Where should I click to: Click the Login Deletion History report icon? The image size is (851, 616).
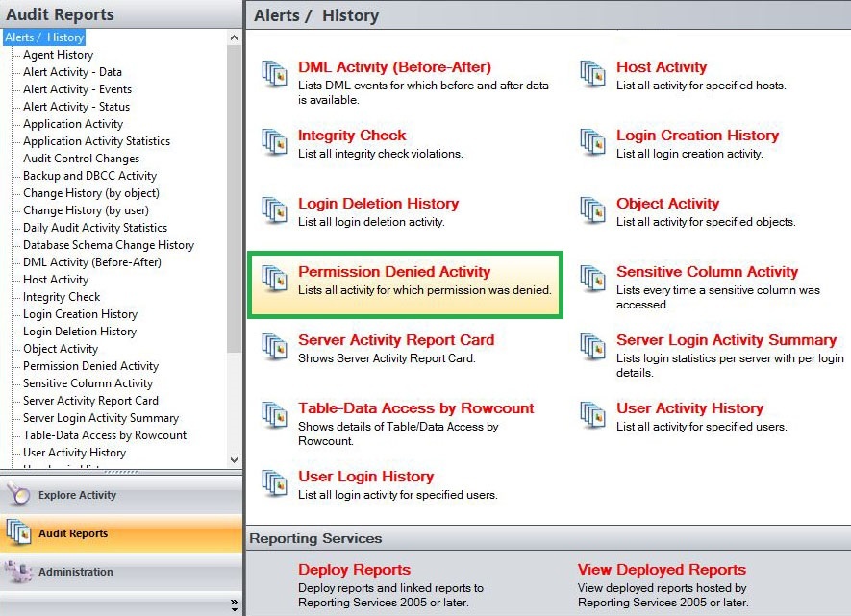[274, 209]
